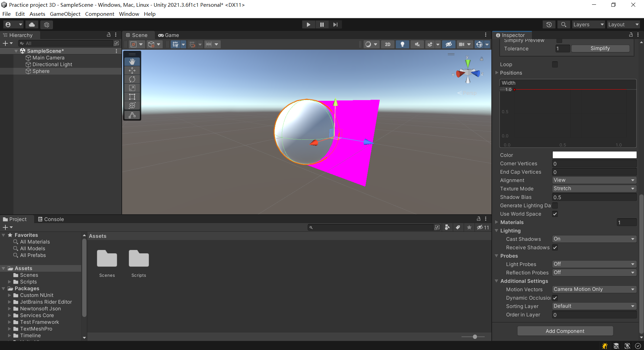The width and height of the screenshot is (644, 350).
Task: Toggle the 2D view mode button
Action: (x=388, y=44)
